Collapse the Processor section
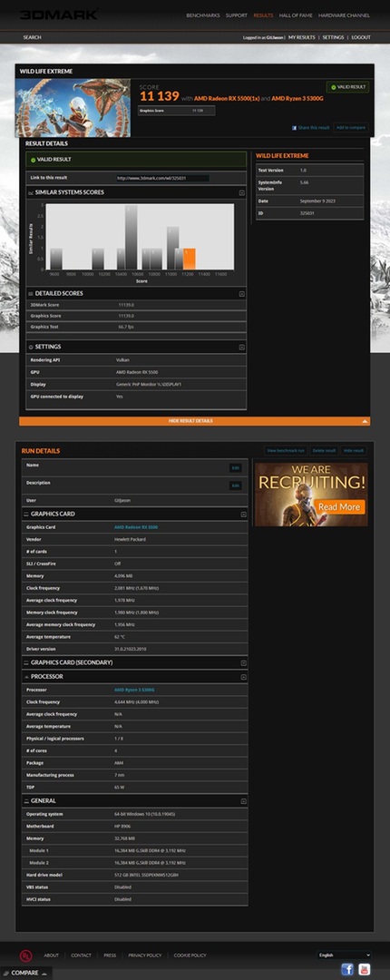Viewport: 390px width, 980px height. [243, 677]
